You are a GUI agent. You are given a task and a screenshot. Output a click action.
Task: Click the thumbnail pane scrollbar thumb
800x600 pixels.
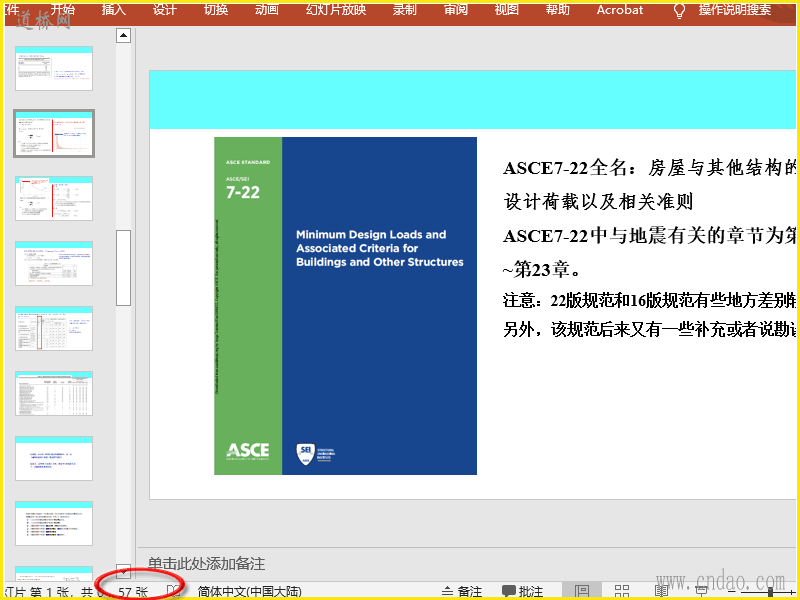click(123, 267)
